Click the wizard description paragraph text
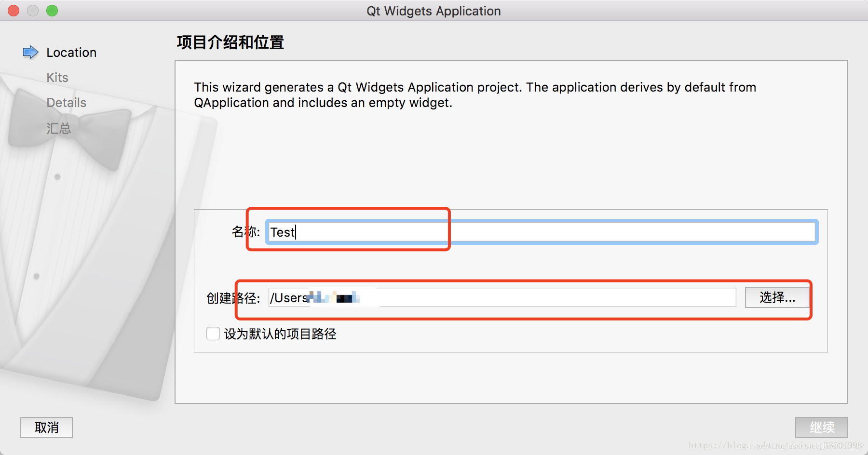The image size is (868, 455). click(475, 95)
